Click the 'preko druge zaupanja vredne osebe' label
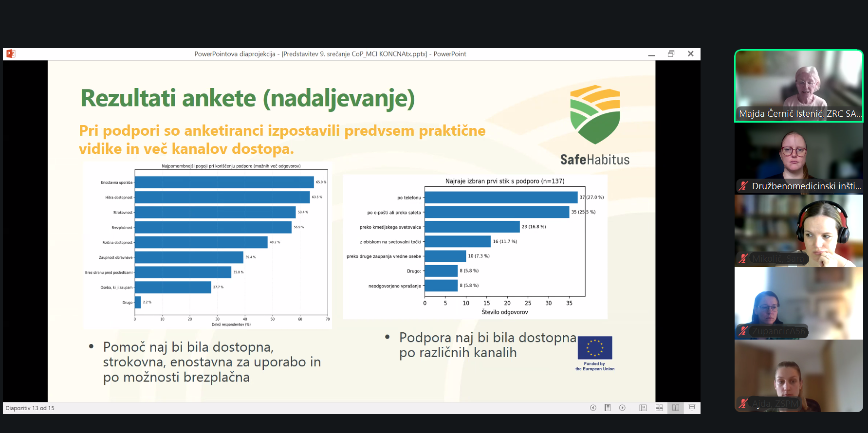 384,256
